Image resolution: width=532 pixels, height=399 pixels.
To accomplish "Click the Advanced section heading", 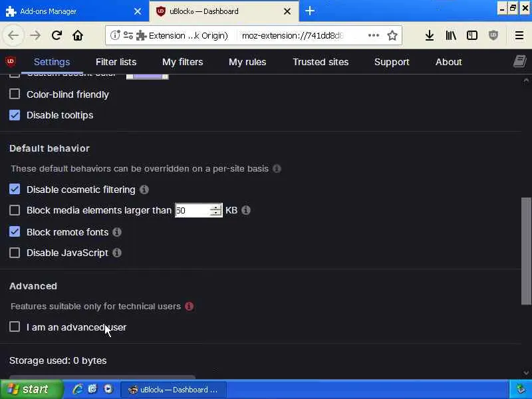I will tap(33, 286).
